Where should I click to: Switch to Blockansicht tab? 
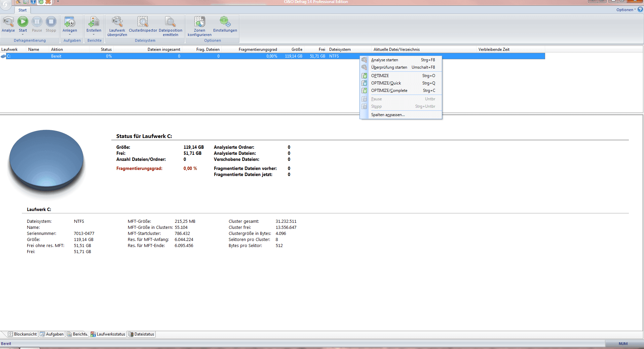(23, 334)
